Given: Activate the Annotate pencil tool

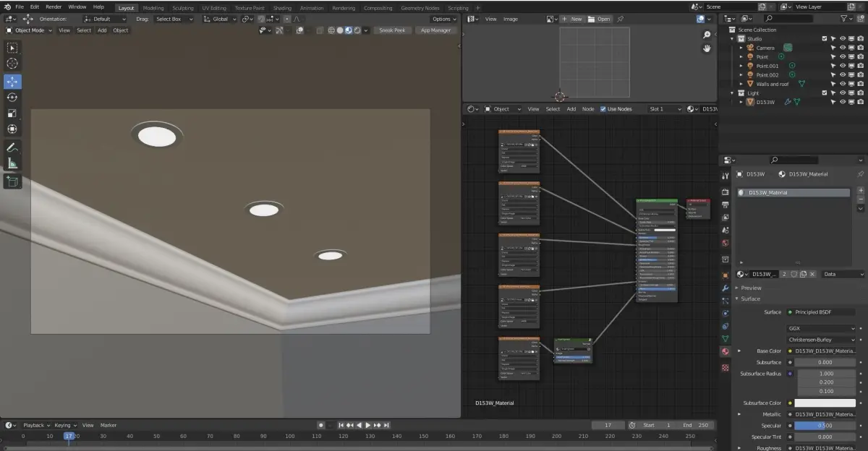Looking at the screenshot, I should pos(12,147).
